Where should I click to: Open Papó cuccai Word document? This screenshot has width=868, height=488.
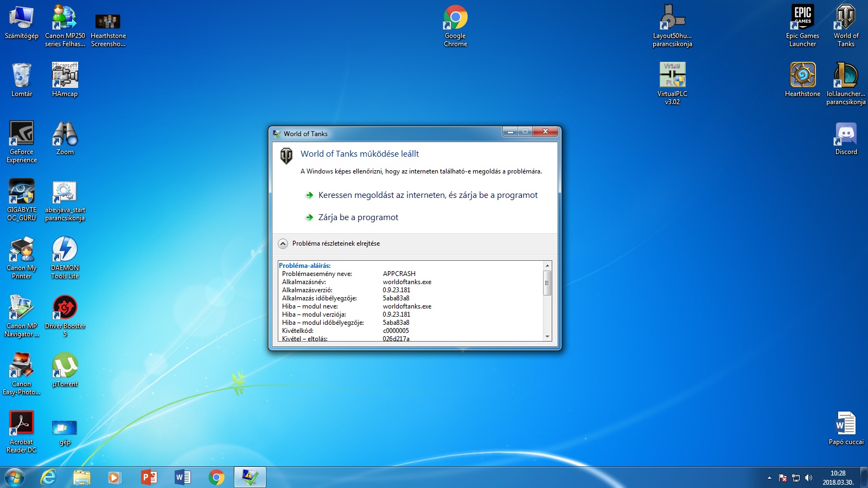coord(846,428)
